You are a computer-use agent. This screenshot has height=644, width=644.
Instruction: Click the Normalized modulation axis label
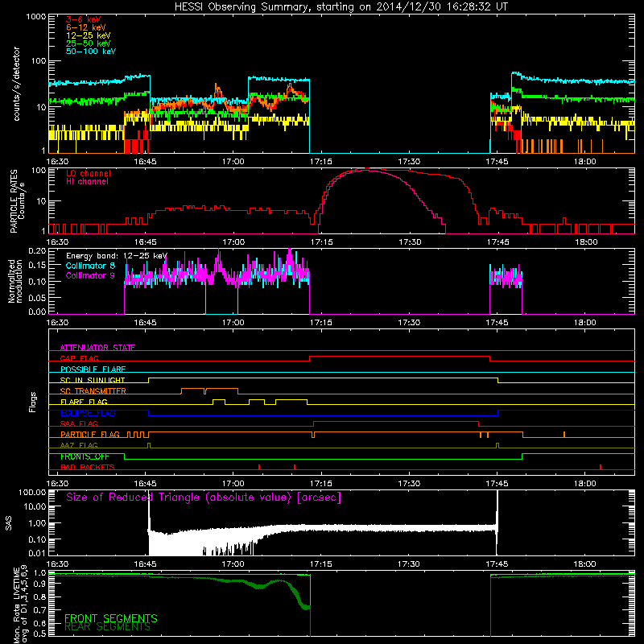(15, 281)
